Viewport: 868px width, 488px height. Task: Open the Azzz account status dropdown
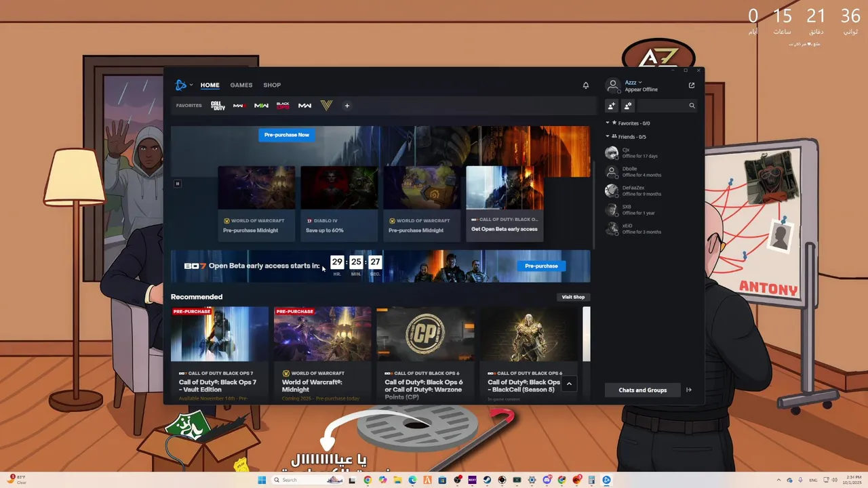coord(633,83)
